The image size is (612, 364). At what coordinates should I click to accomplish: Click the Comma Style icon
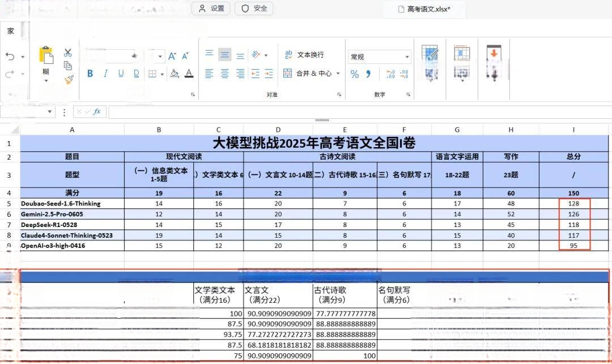[x=368, y=74]
